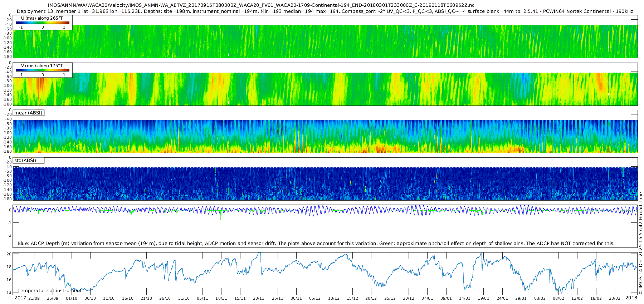
Task: Click the 23/02 date tick
Action: pos(615,299)
